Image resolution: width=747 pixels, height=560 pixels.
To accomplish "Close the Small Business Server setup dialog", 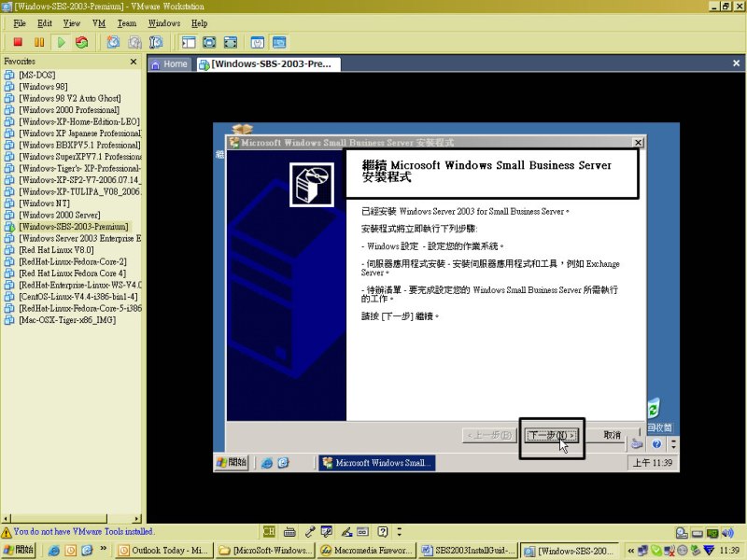I will tap(638, 143).
